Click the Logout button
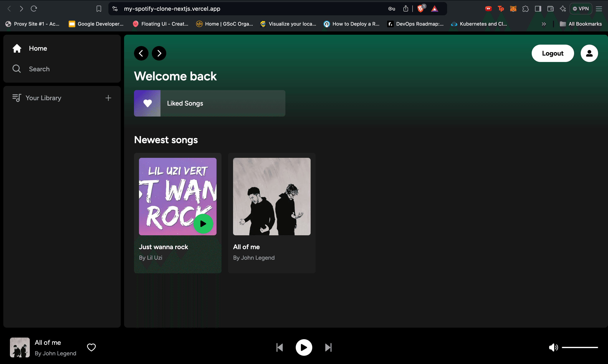Screen dimensions: 608x364 pos(553,53)
